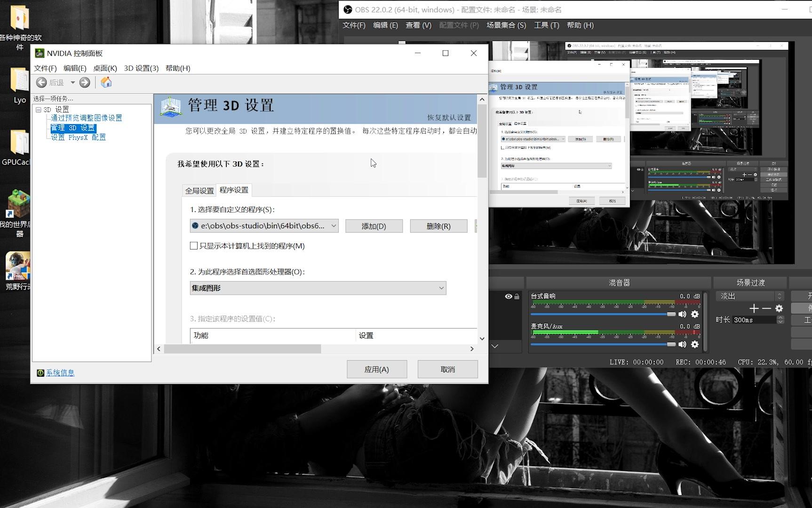Open 3D 设置(3) menu
Image resolution: width=812 pixels, height=508 pixels.
click(x=141, y=68)
